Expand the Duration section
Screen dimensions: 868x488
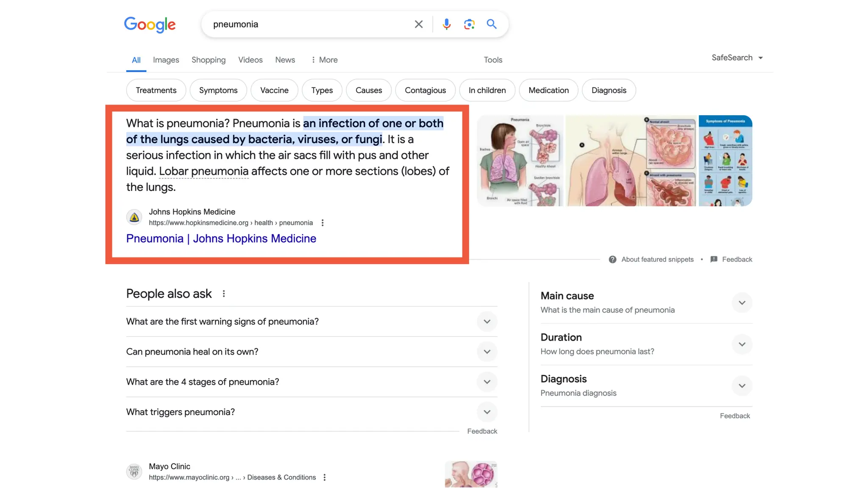[x=741, y=344]
